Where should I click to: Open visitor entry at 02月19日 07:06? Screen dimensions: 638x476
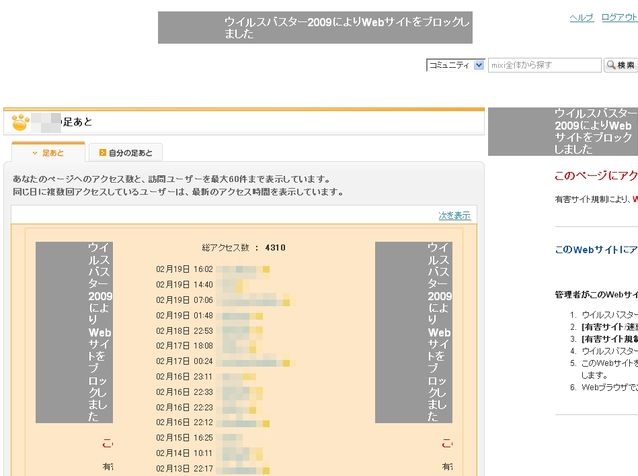pos(253,300)
